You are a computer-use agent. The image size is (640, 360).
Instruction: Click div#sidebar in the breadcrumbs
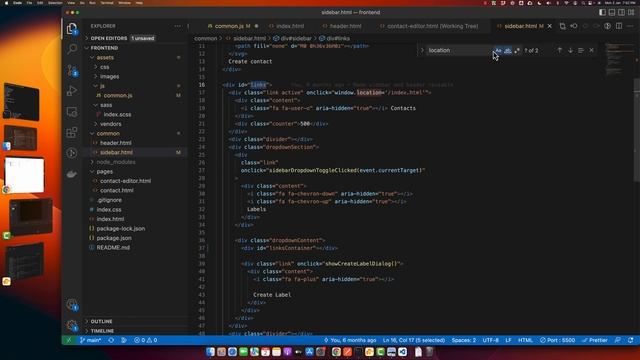(x=293, y=38)
